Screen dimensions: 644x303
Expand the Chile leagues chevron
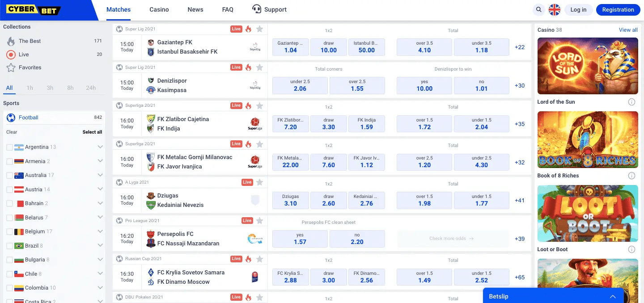coord(100,274)
